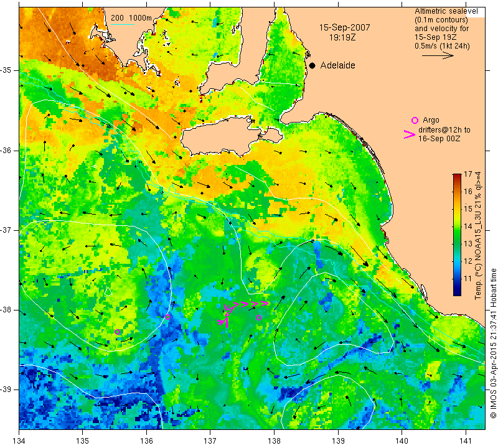Screen dimensions: 498x448
Task: Click the velocity scale reference arrow
Action: 438,55
